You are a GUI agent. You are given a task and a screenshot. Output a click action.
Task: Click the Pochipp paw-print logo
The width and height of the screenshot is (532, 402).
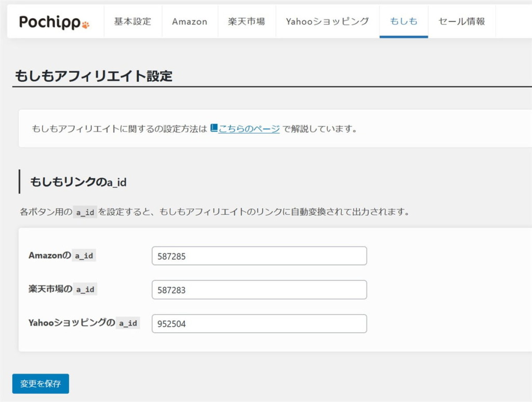54,22
